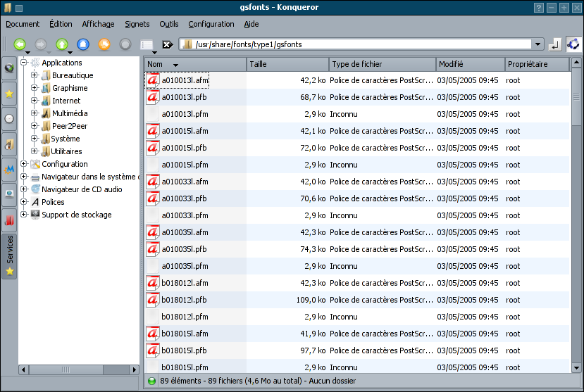The image size is (584, 392).
Task: Open the Signets menu
Action: point(137,24)
